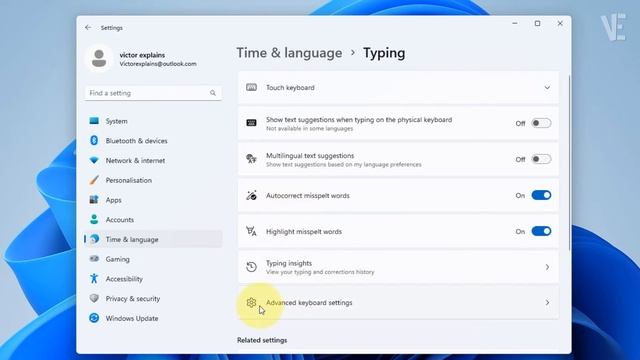Click the account email address text
The width and height of the screenshot is (640, 360).
coord(158,64)
